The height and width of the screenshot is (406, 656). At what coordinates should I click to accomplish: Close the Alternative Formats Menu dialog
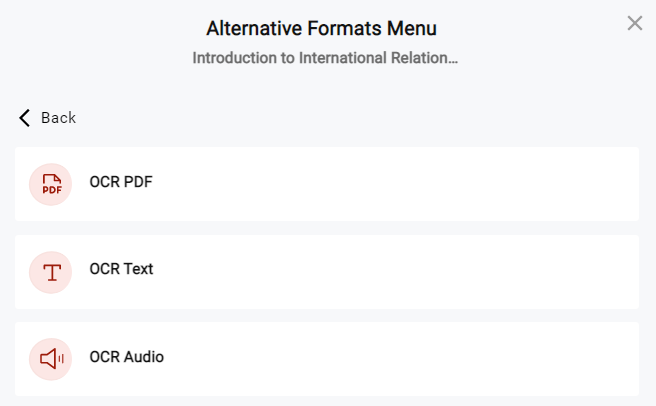point(635,23)
